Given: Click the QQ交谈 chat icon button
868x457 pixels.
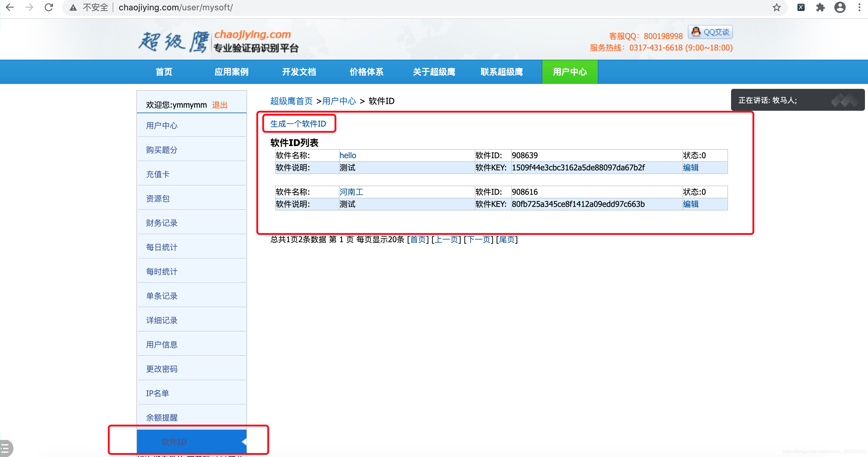Looking at the screenshot, I should (710, 32).
